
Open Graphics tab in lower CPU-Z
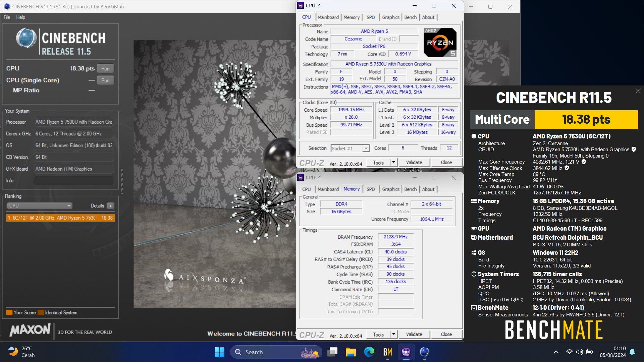pyautogui.click(x=391, y=189)
